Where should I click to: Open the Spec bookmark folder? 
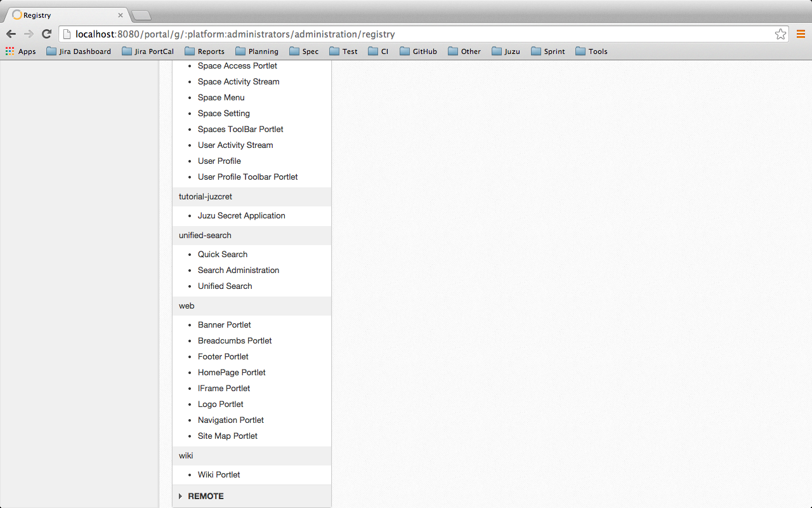click(x=304, y=51)
